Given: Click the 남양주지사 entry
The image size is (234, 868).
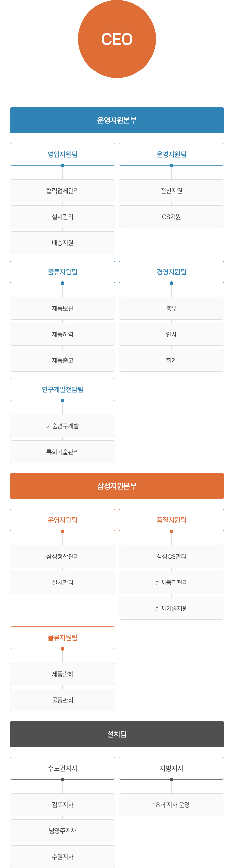Looking at the screenshot, I should 62,831.
